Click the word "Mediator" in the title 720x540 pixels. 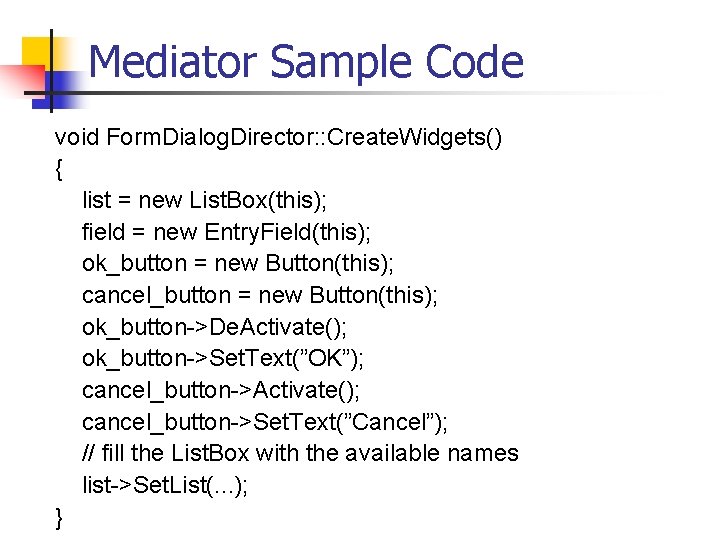click(x=174, y=62)
